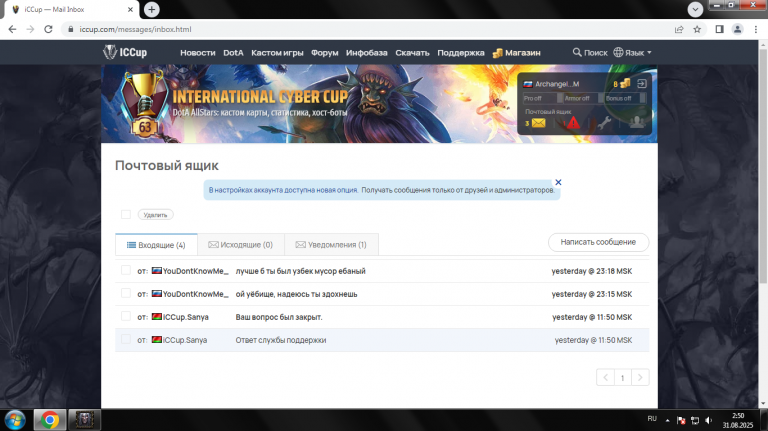Click the ICCup logo in the navigation bar
The image size is (768, 431).
pyautogui.click(x=125, y=52)
